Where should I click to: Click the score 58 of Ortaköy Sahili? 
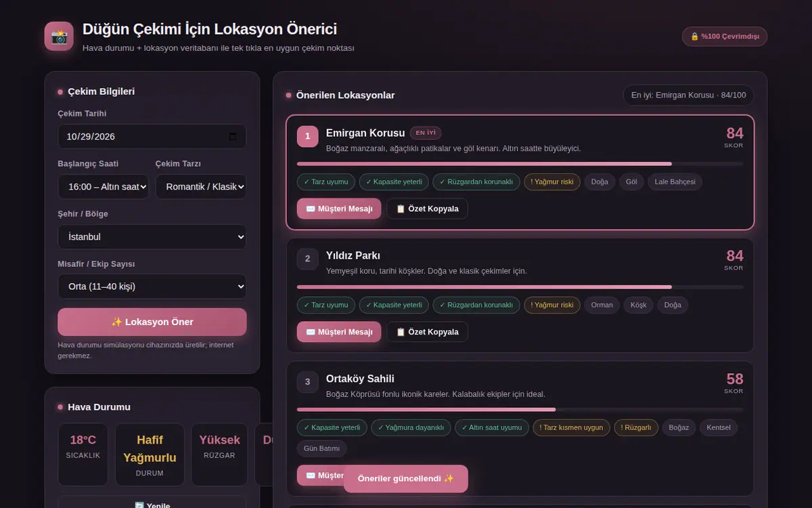point(734,379)
